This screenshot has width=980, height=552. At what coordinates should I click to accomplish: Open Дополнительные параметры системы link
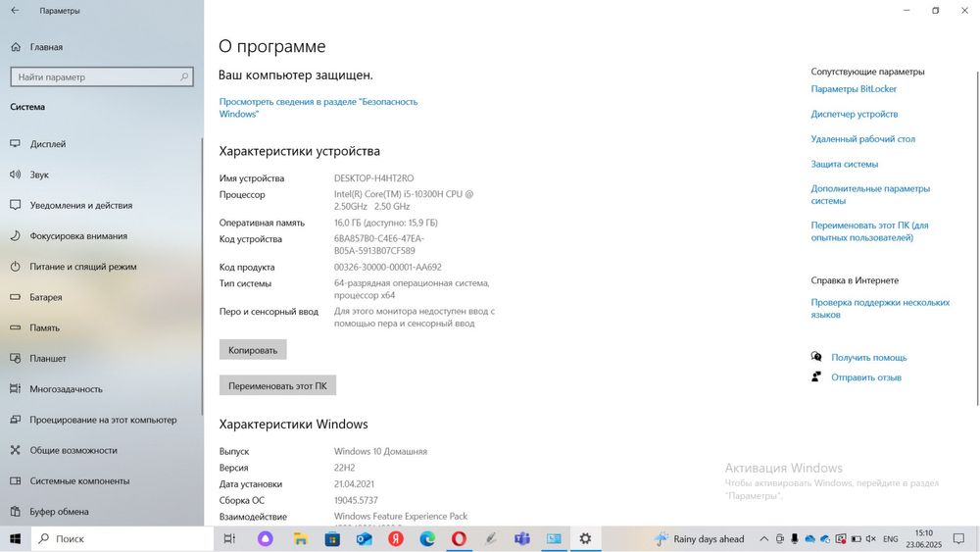click(870, 194)
